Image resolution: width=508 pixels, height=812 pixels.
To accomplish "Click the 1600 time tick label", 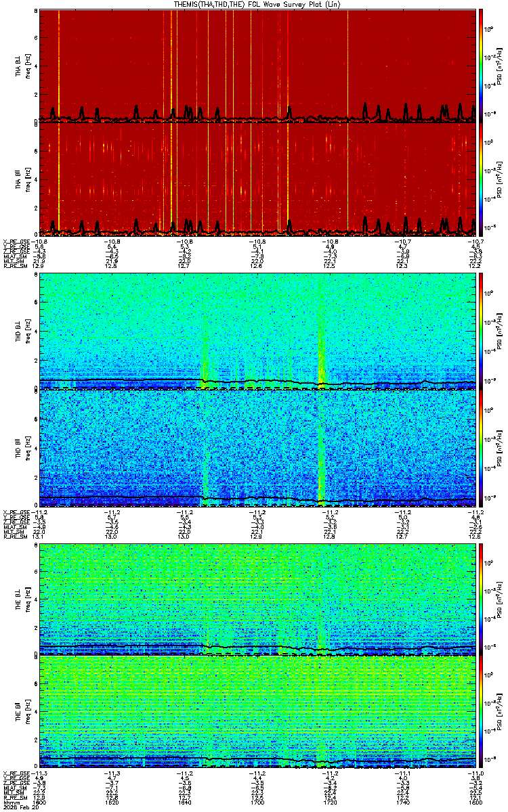I will coord(41,803).
